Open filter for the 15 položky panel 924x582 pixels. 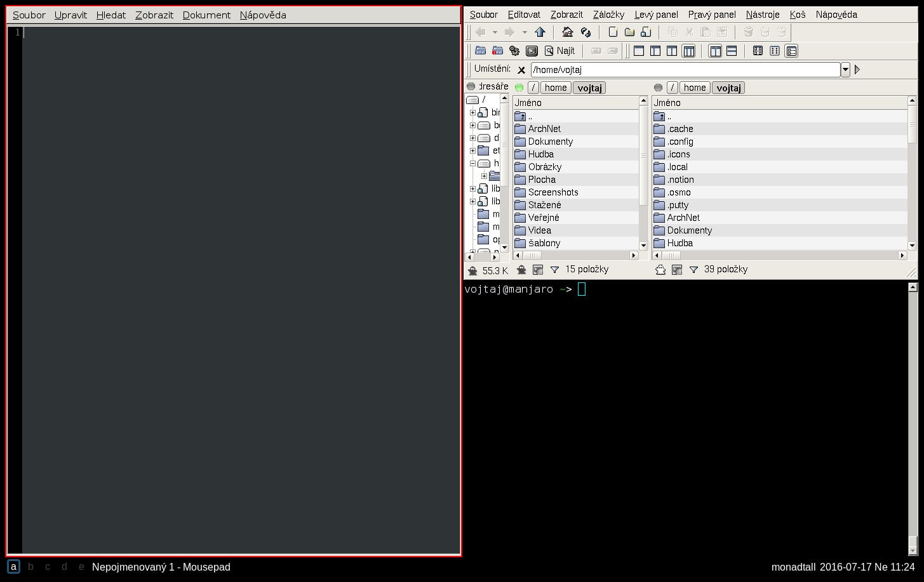tap(554, 270)
